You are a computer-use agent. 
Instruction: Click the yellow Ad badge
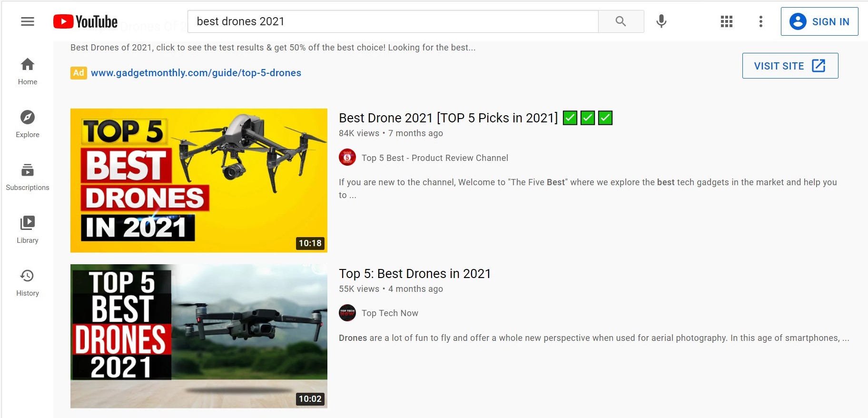point(79,73)
